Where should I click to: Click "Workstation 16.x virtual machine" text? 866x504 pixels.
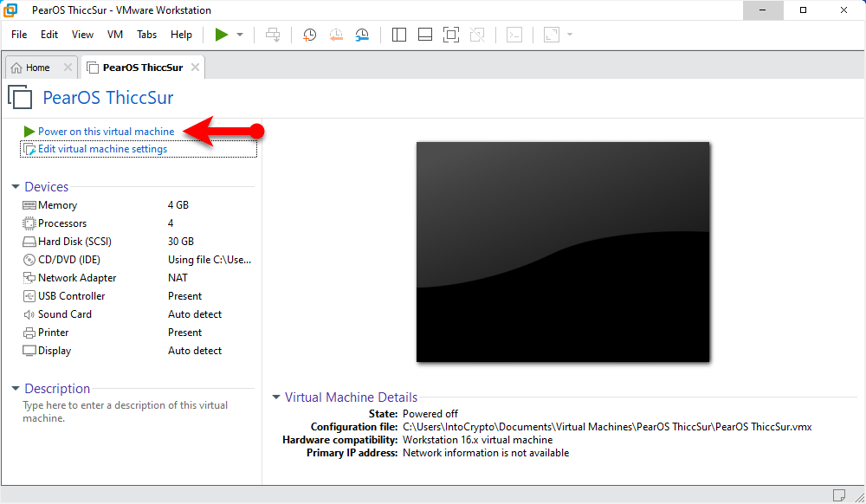[478, 440]
